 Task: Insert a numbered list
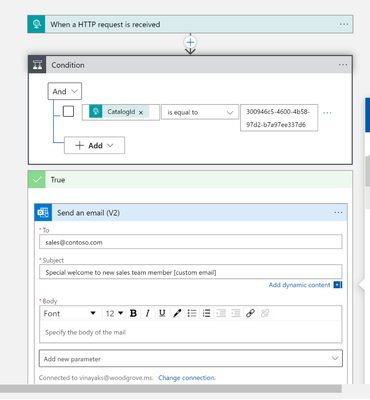[x=206, y=313]
